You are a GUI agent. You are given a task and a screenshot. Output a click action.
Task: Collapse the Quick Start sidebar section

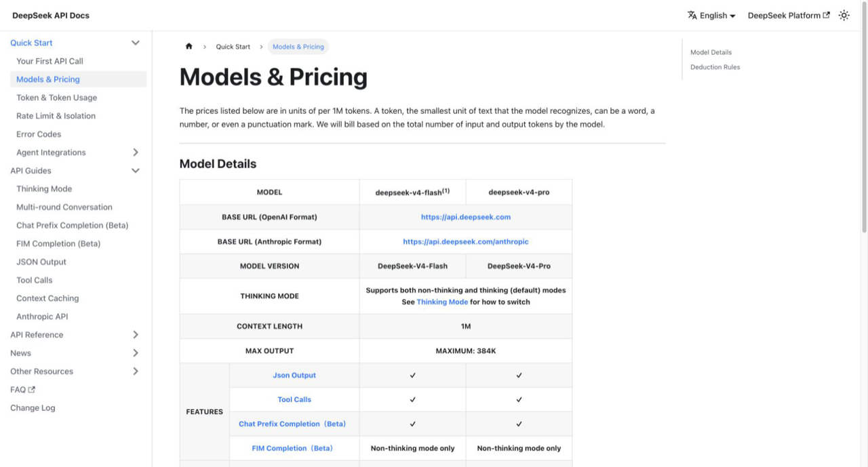point(136,43)
